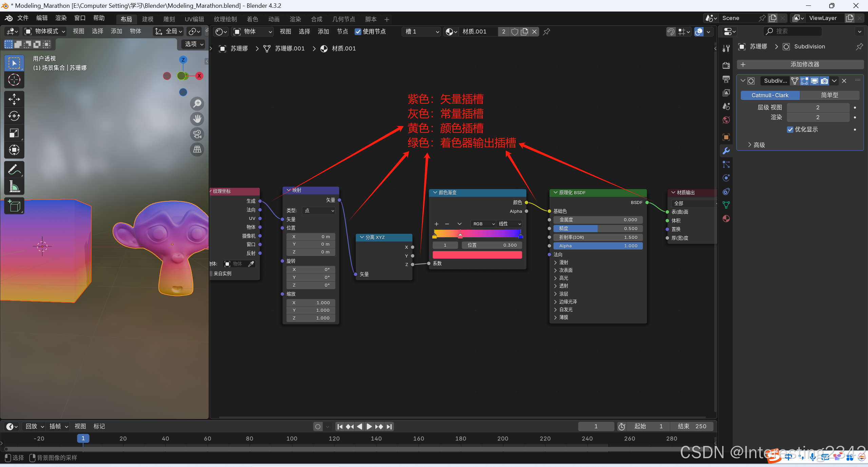This screenshot has height=467, width=868.
Task: Open the 渲染 menu in top bar
Action: (x=61, y=18)
